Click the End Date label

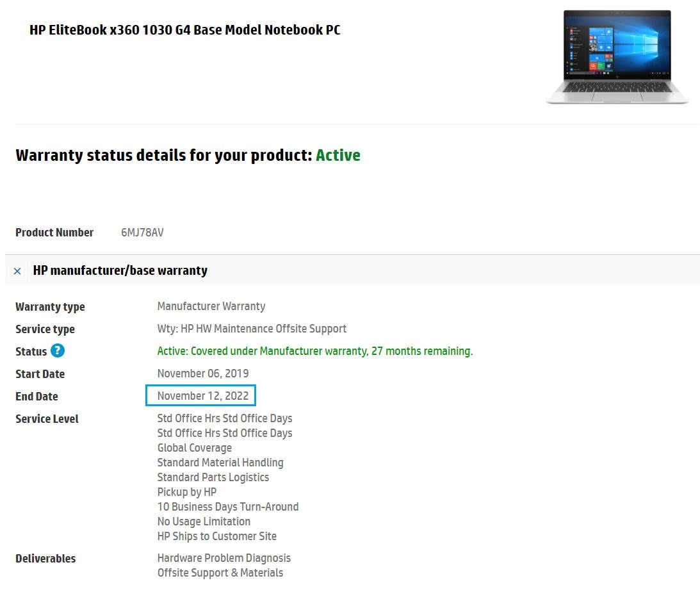coord(37,397)
